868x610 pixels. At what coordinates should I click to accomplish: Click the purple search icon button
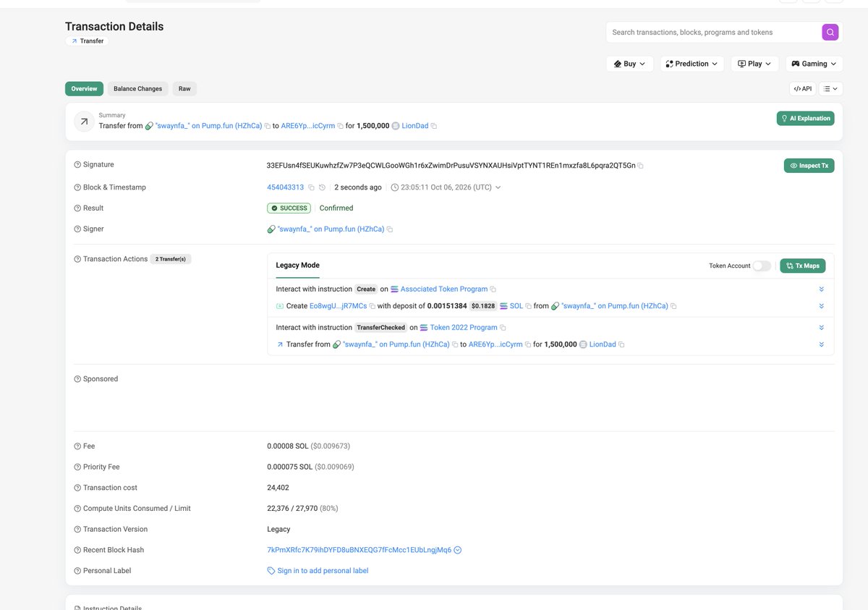830,32
